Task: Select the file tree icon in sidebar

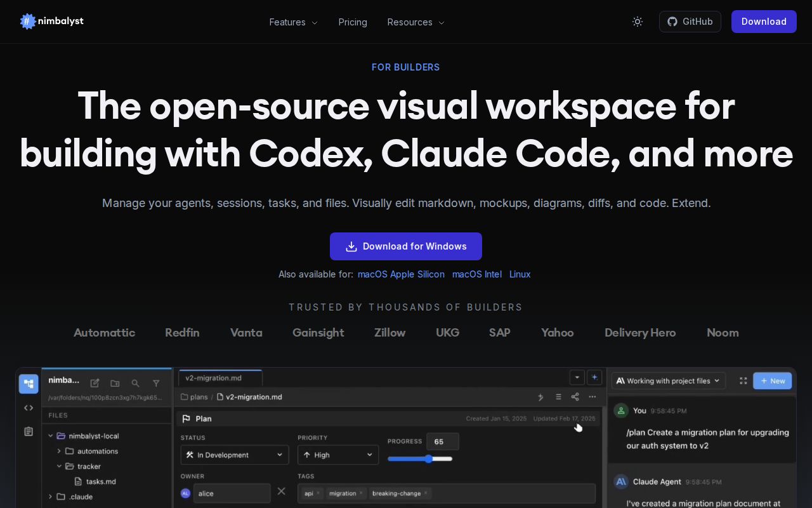Action: 29,384
